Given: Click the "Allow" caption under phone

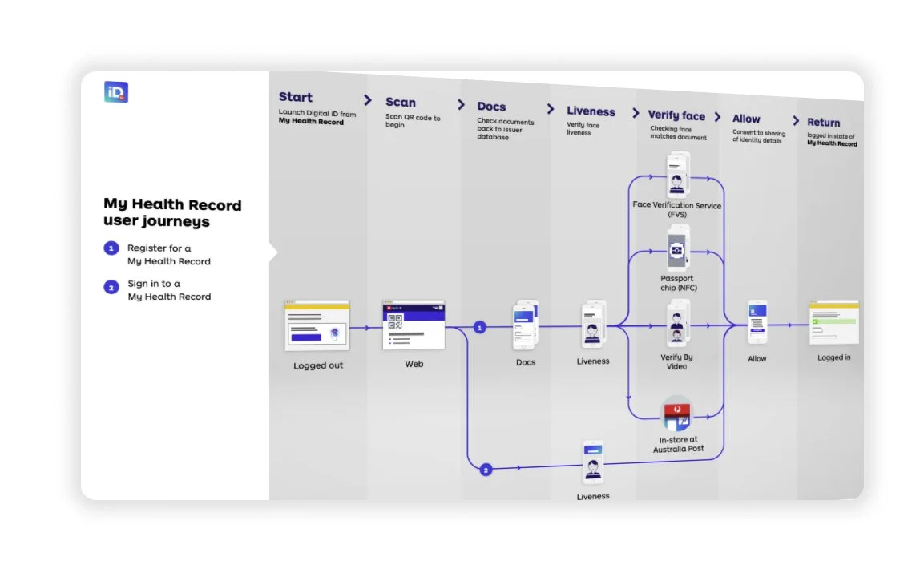Looking at the screenshot, I should (757, 359).
